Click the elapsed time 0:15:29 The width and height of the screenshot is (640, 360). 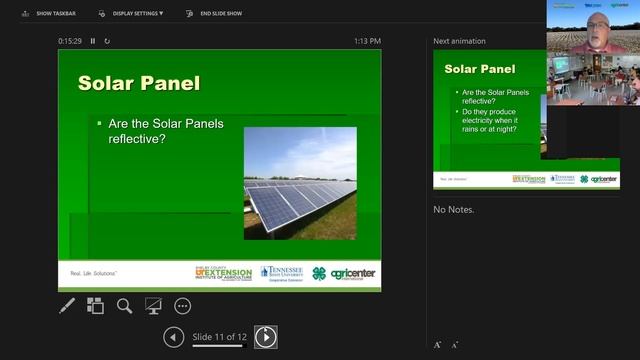70,41
